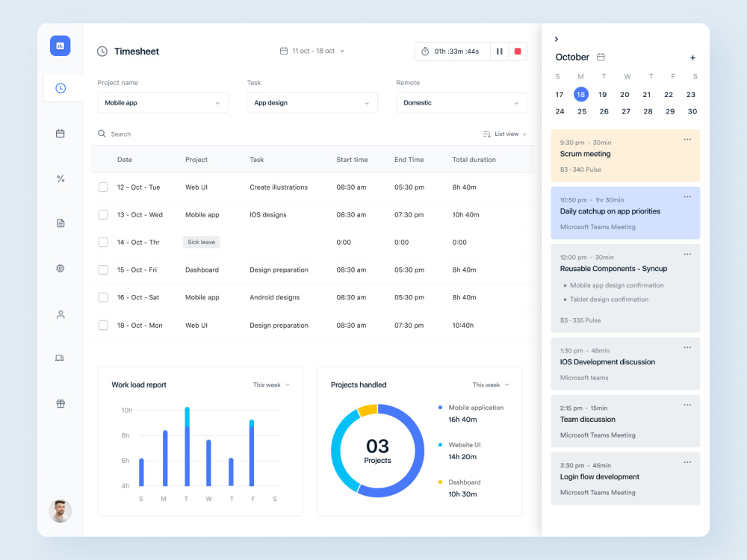Select October 30 in the calendar

pos(692,111)
